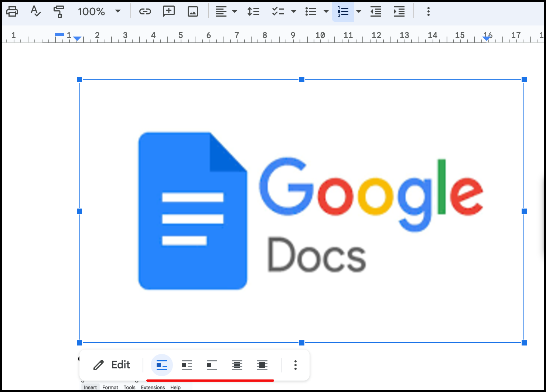The width and height of the screenshot is (546, 392).
Task: Click the Insert image icon
Action: [x=193, y=11]
